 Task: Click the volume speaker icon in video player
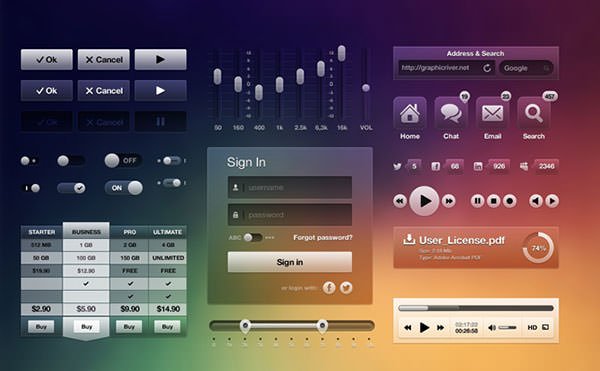(492, 327)
